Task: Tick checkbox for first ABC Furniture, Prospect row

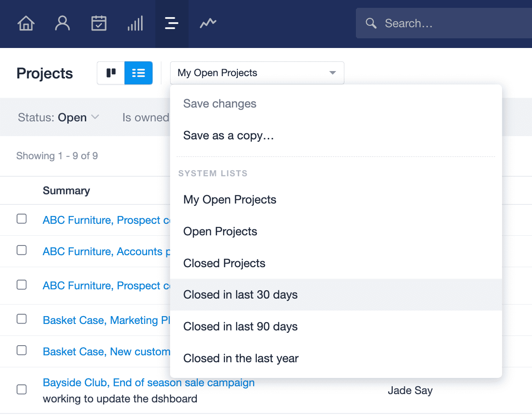Action: click(22, 219)
